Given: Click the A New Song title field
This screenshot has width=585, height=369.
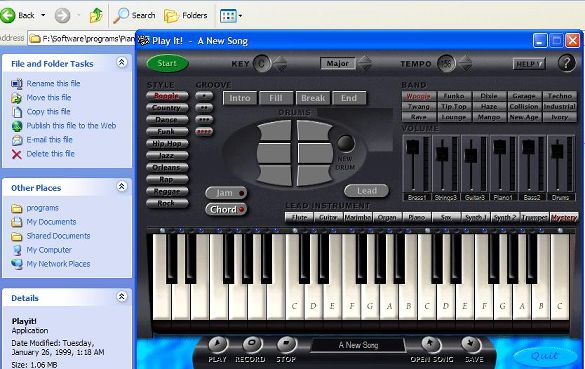Looking at the screenshot, I should pyautogui.click(x=358, y=345).
